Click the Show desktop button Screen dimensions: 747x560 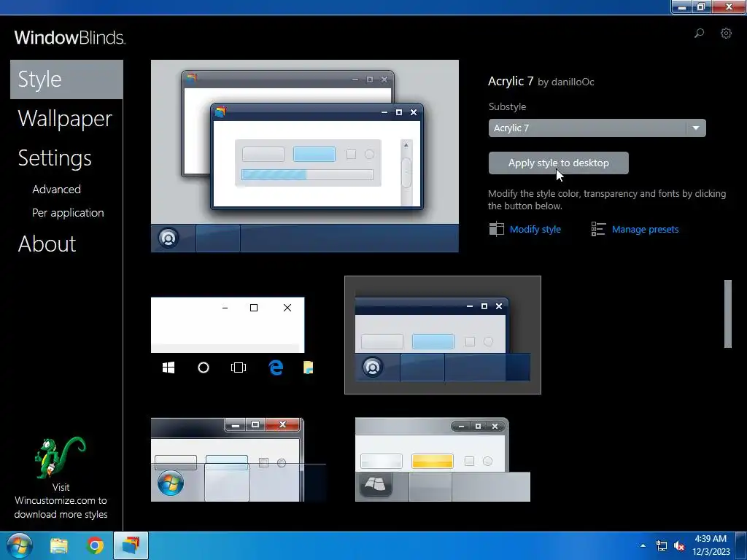tap(741, 545)
